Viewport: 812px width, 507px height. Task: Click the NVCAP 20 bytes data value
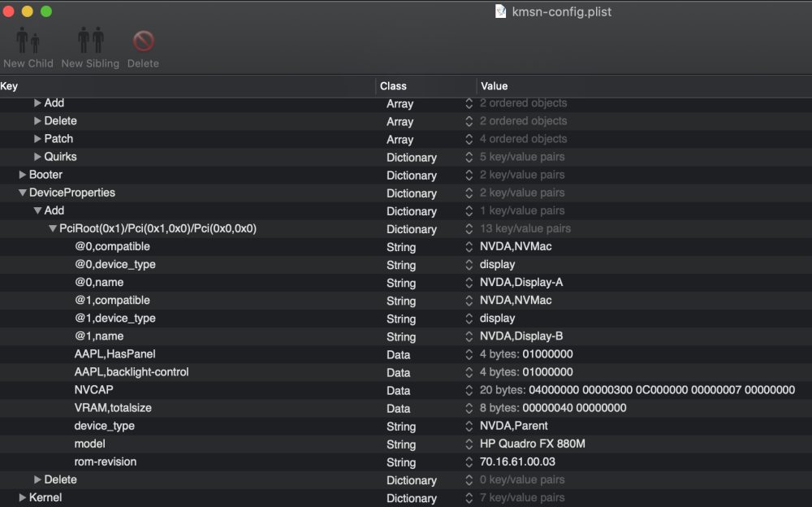(637, 390)
